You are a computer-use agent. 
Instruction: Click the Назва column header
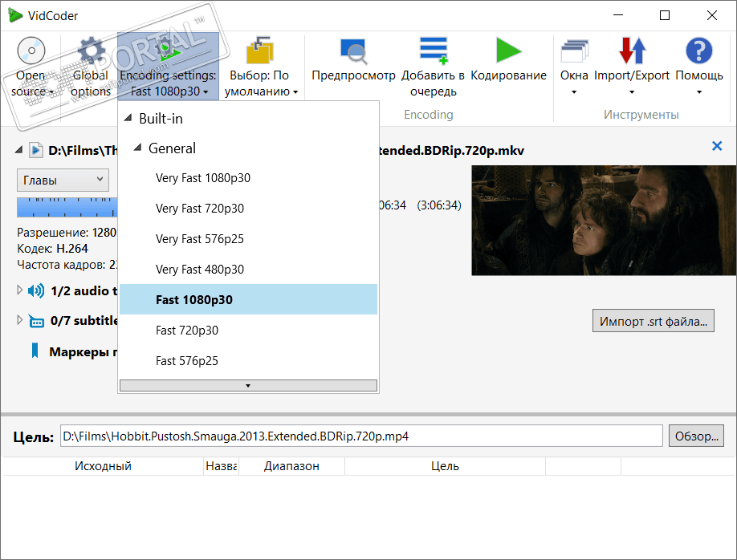coord(222,466)
